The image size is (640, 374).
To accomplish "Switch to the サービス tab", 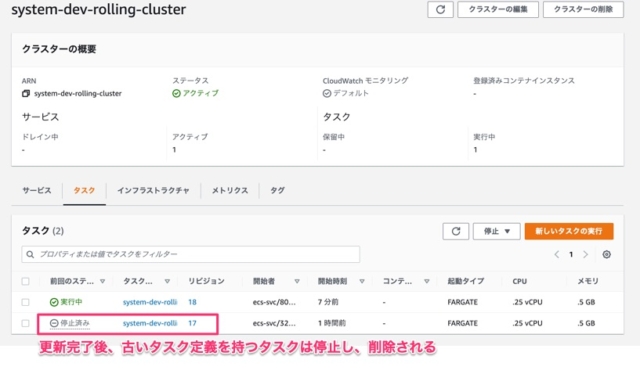I will pos(37,191).
